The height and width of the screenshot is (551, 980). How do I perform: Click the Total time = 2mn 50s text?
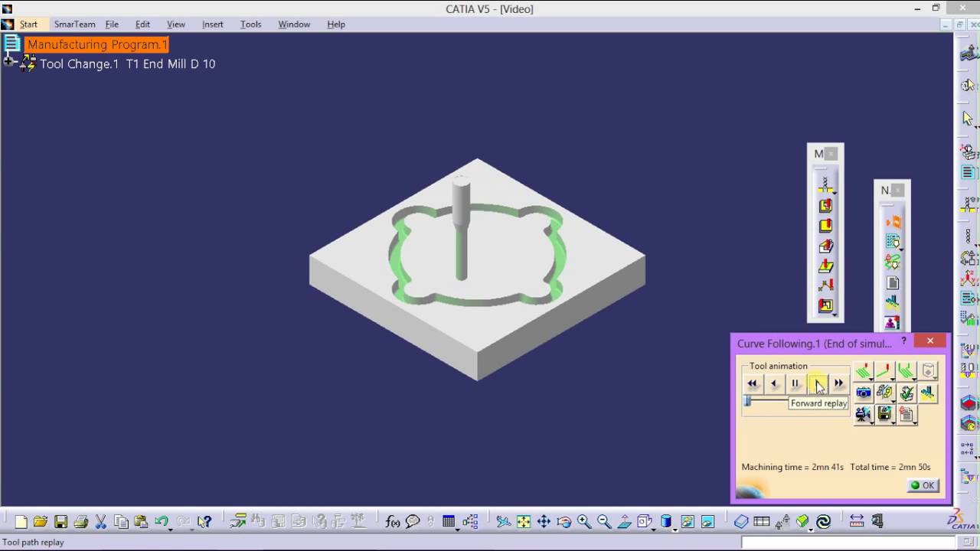point(890,467)
